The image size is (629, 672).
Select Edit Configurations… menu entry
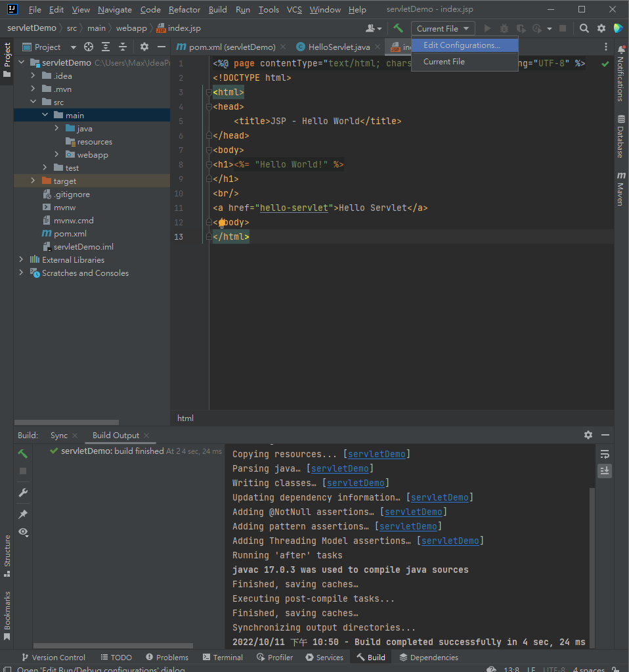[462, 45]
